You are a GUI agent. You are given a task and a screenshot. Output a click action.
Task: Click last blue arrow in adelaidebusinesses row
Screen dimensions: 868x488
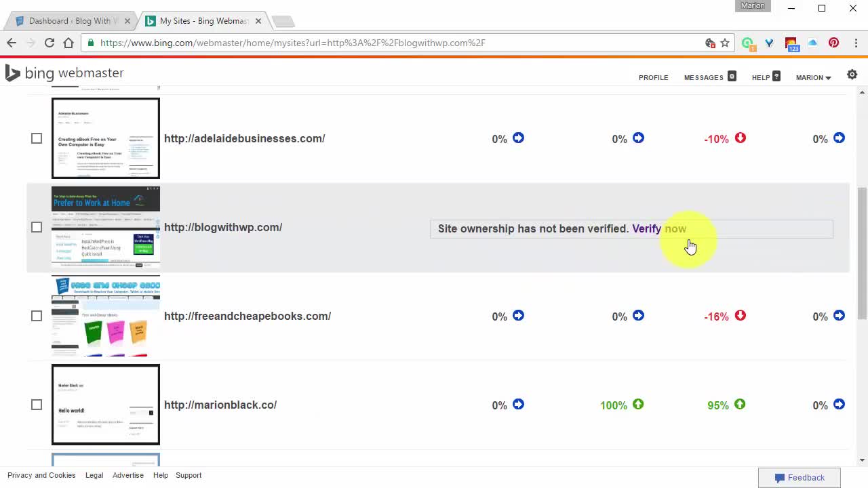839,138
